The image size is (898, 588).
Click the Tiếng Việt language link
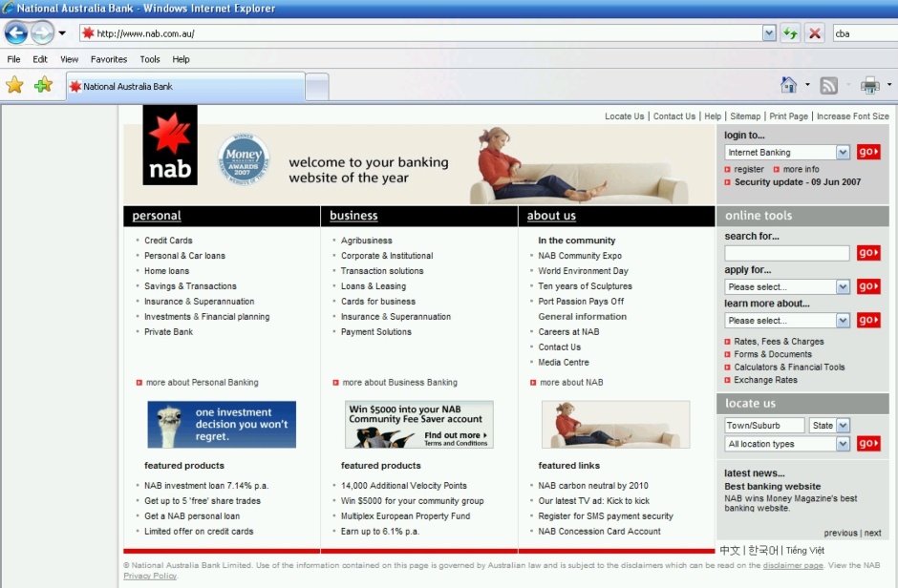[805, 550]
